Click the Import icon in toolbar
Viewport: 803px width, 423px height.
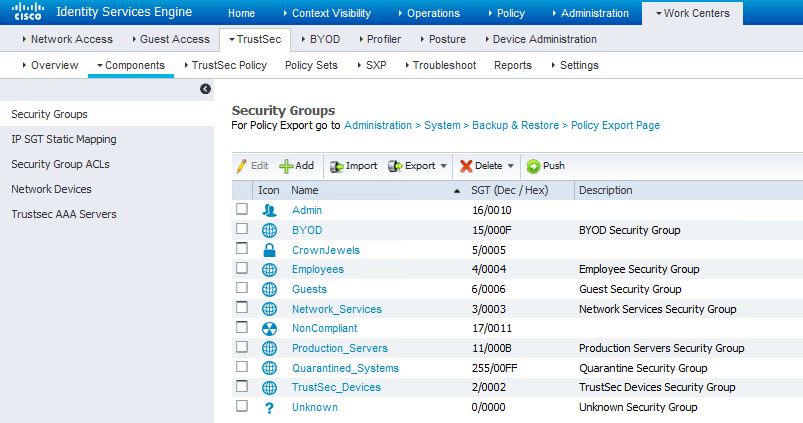tap(336, 166)
